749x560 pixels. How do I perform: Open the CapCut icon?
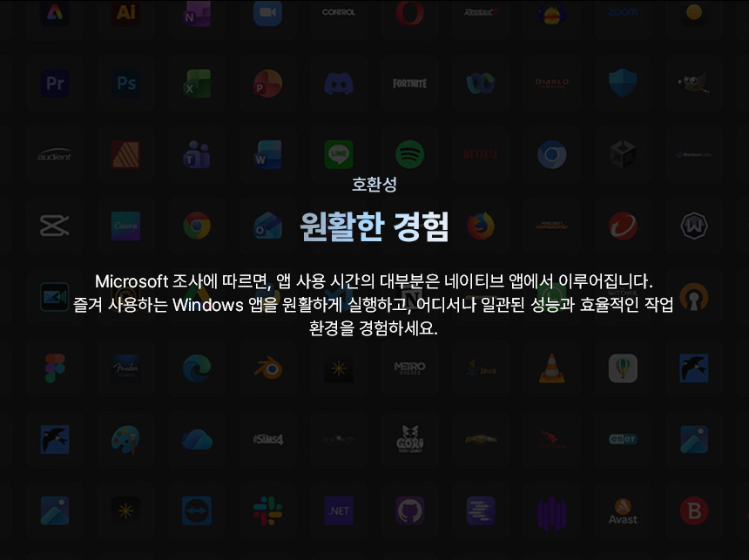click(x=55, y=226)
